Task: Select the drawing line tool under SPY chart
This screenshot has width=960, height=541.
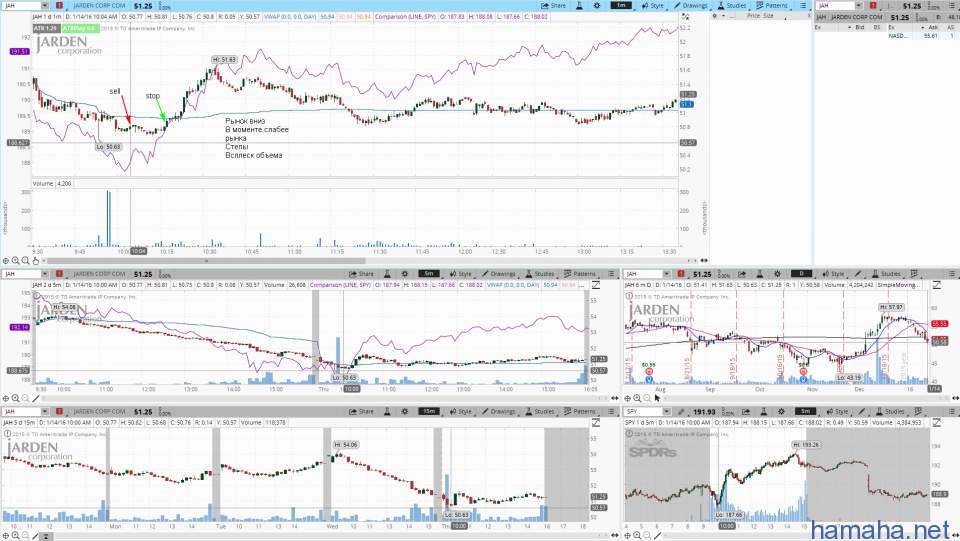Action: pos(658,535)
